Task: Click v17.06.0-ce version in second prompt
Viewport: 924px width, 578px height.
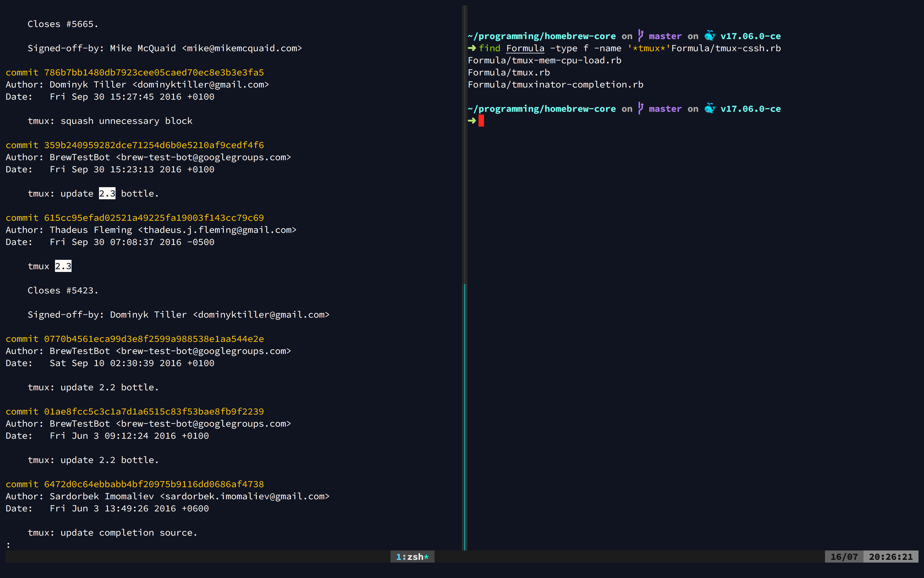Action: (x=751, y=108)
